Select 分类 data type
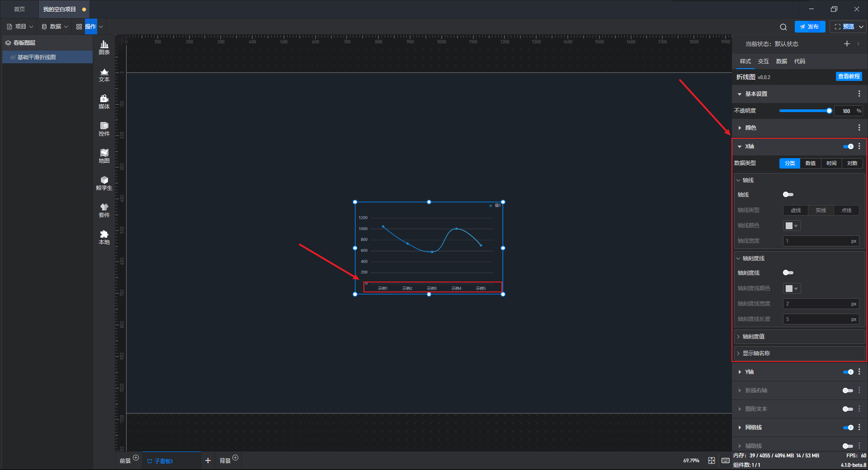868x470 pixels. pos(790,163)
